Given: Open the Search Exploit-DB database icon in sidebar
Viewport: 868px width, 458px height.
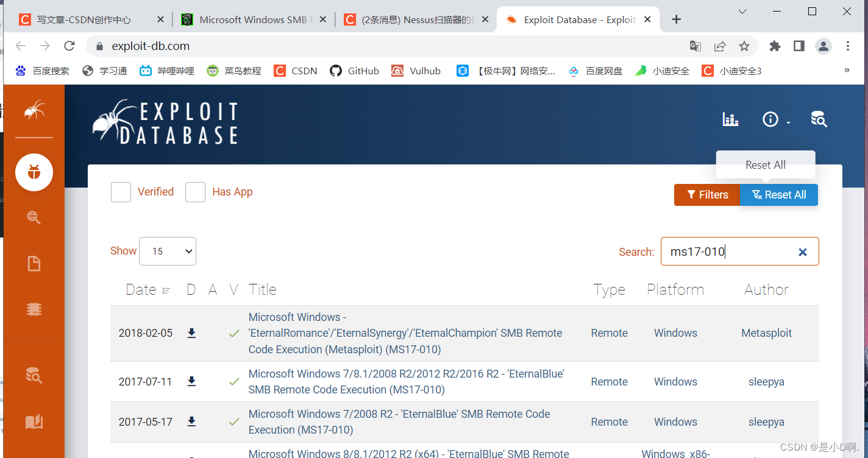Looking at the screenshot, I should (x=34, y=376).
